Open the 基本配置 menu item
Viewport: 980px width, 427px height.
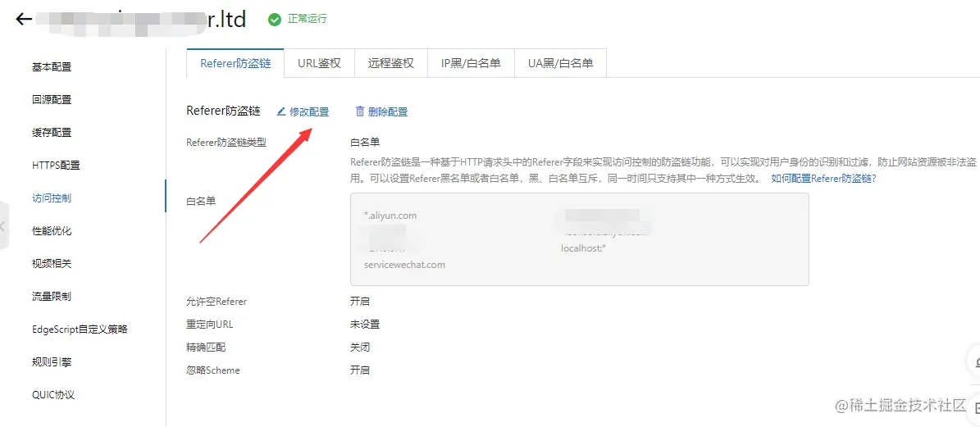[52, 67]
